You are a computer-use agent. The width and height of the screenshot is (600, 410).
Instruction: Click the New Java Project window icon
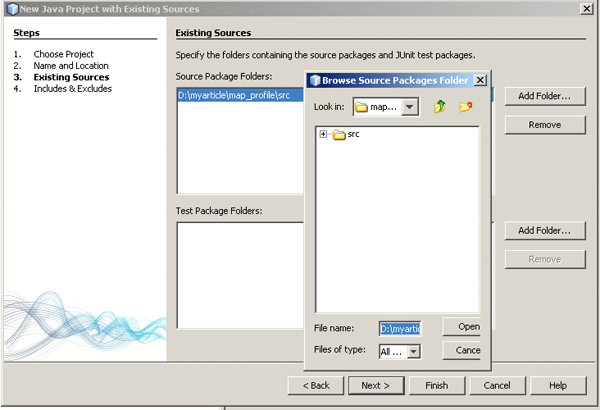(11, 8)
